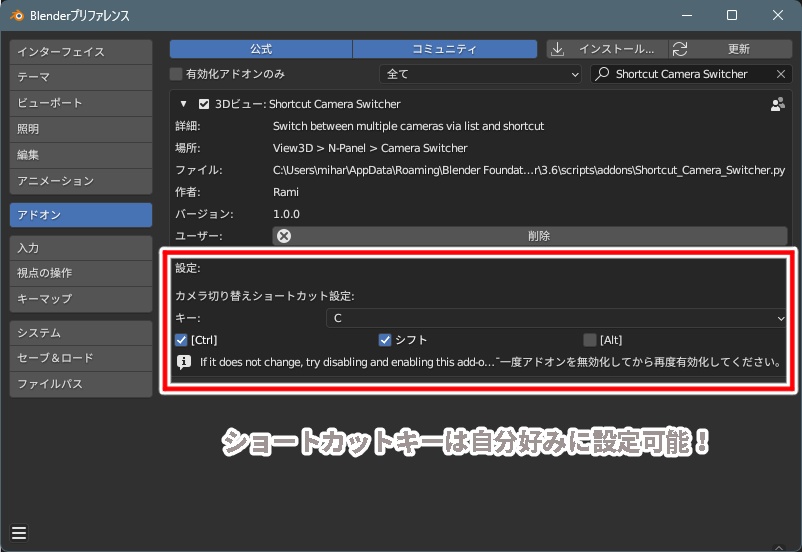Uncheck the シフト modifier
This screenshot has width=802, height=552.
point(385,340)
